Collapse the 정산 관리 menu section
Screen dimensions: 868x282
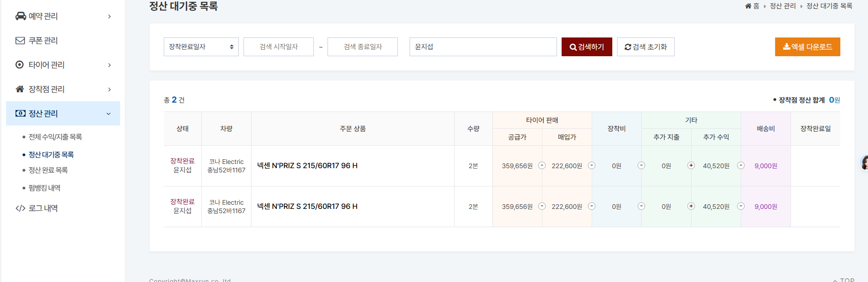tap(108, 114)
